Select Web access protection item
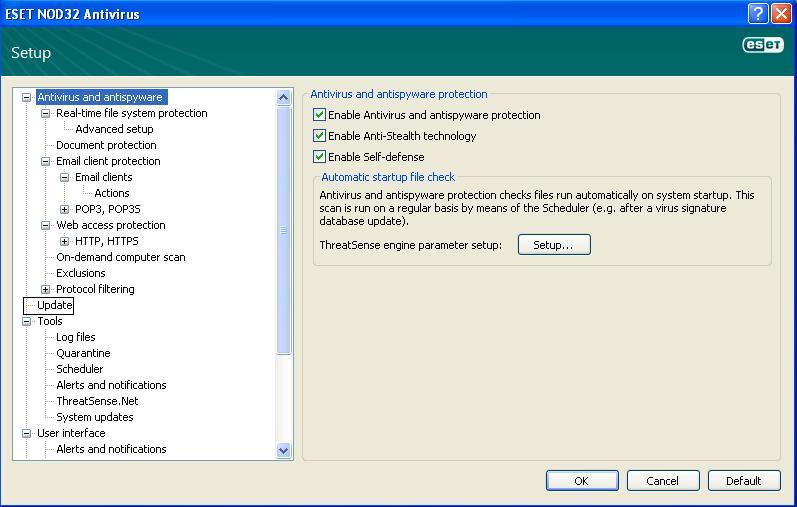This screenshot has height=507, width=797. (111, 225)
